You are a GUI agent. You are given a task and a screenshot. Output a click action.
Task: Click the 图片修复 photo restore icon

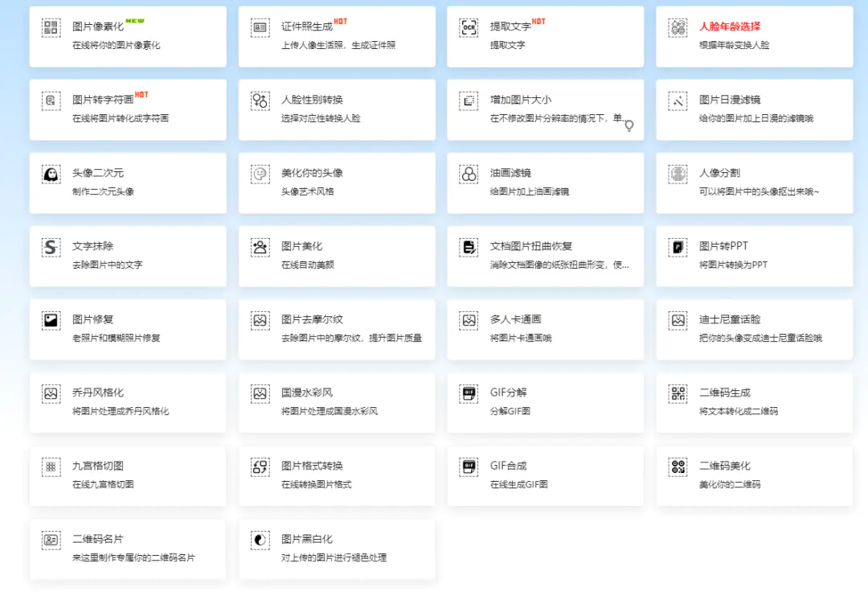(51, 320)
